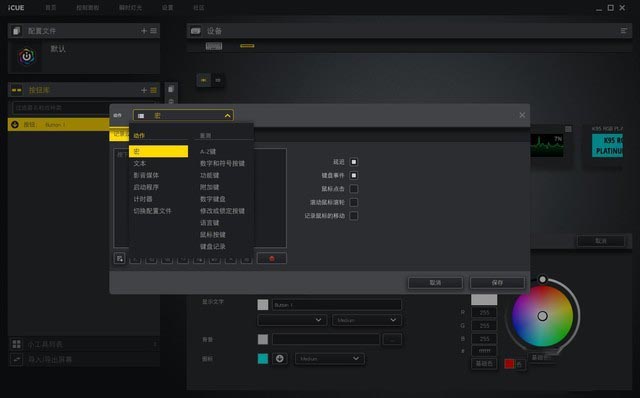640x398 pixels.
Task: Click the 按钮库 button library panel icon
Action: 17,90
